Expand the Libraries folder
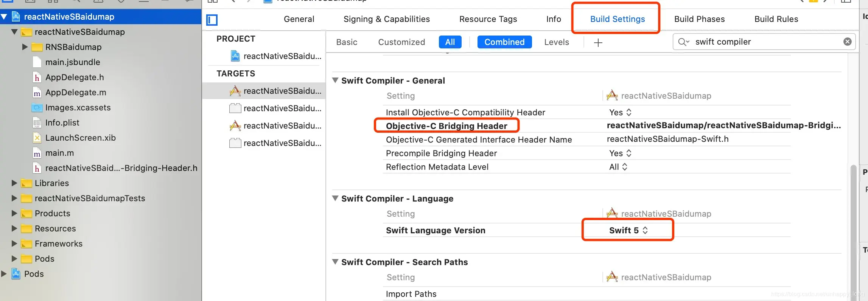Viewport: 868px width, 301px height. click(x=14, y=183)
